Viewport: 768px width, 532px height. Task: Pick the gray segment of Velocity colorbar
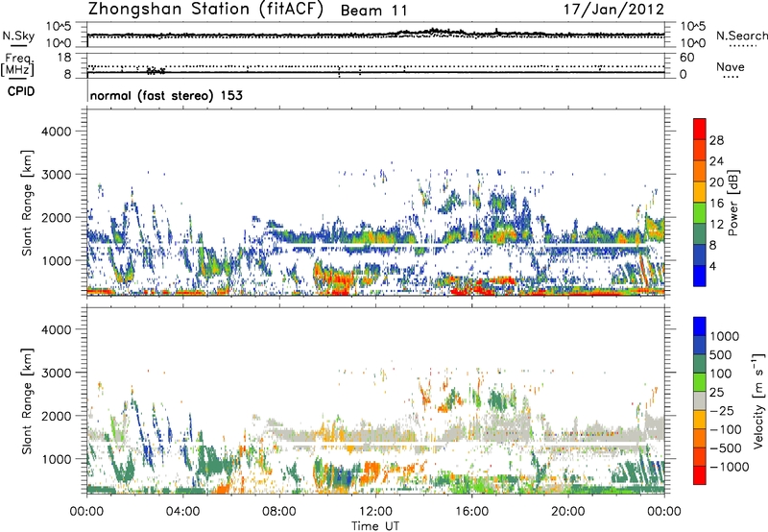click(x=701, y=410)
